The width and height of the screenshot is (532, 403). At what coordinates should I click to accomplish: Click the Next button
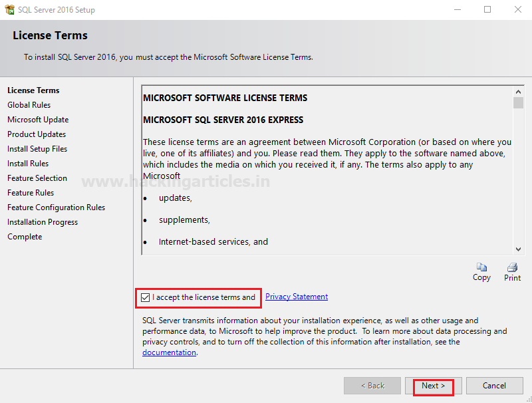(434, 386)
